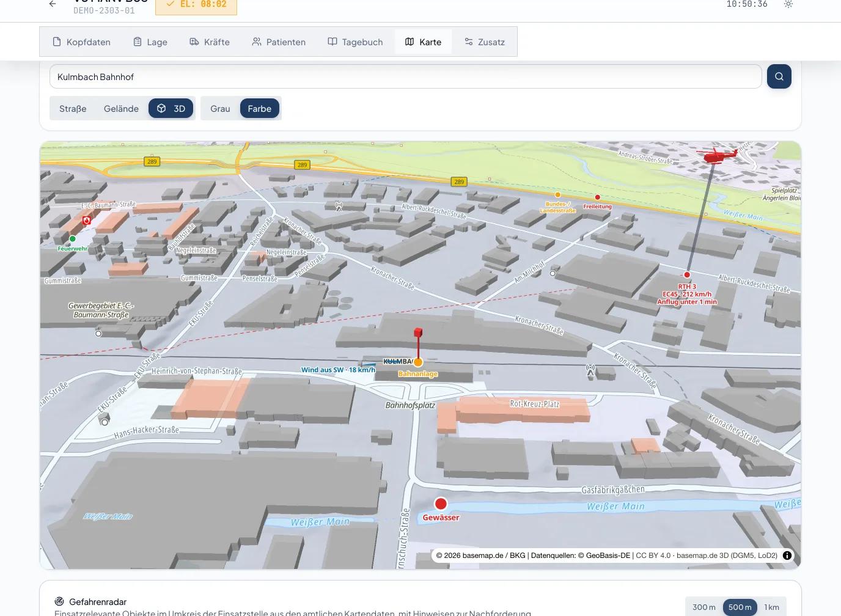Open the Kopfdaten tab
This screenshot has height=616, width=841.
pos(82,42)
